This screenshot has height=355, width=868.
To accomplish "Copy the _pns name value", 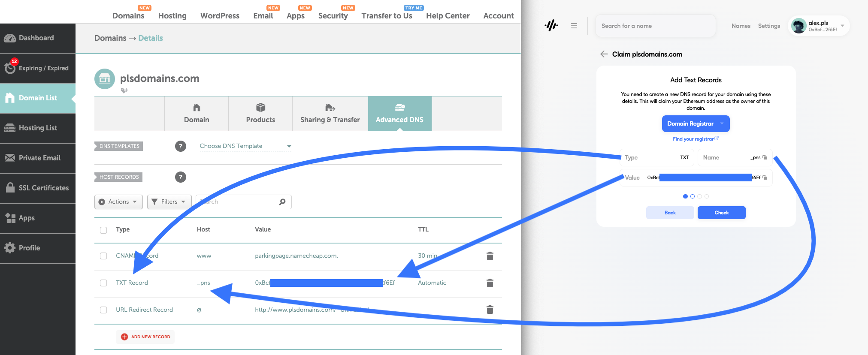I will click(765, 157).
